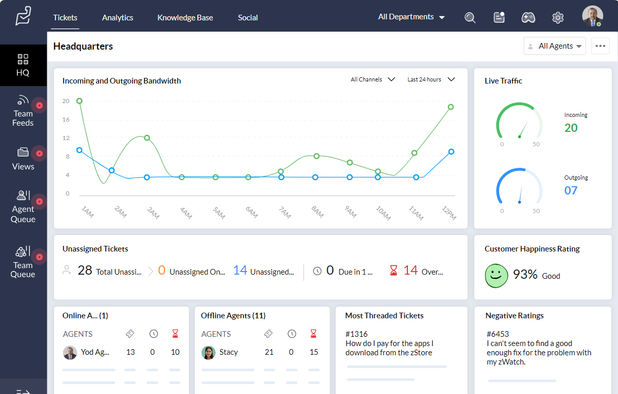Screen dimensions: 618x394
Task: Click clock icon column in Offline Agents
Action: (x=292, y=334)
